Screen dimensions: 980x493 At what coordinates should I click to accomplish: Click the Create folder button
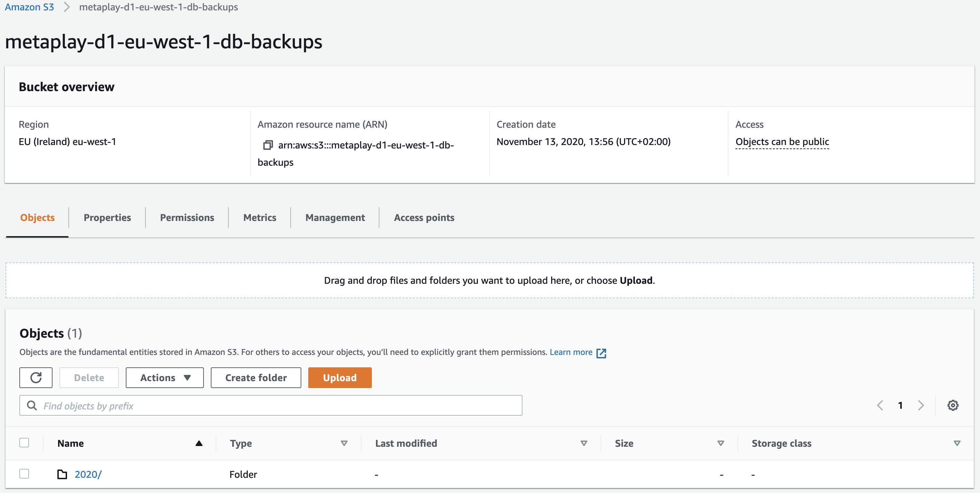[x=256, y=377]
